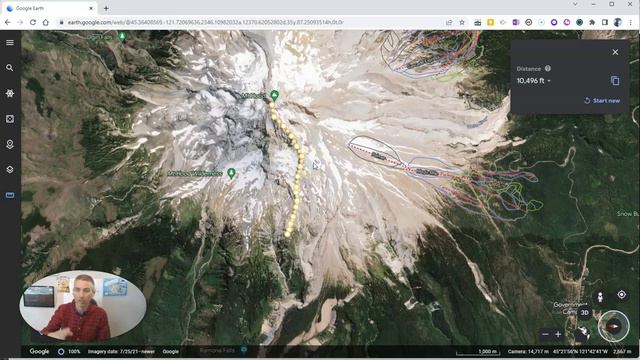Click the browser back arrow

pos(8,22)
